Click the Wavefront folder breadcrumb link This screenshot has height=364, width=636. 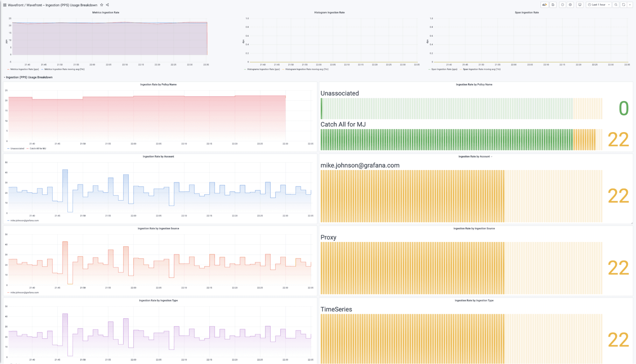[x=15, y=5]
